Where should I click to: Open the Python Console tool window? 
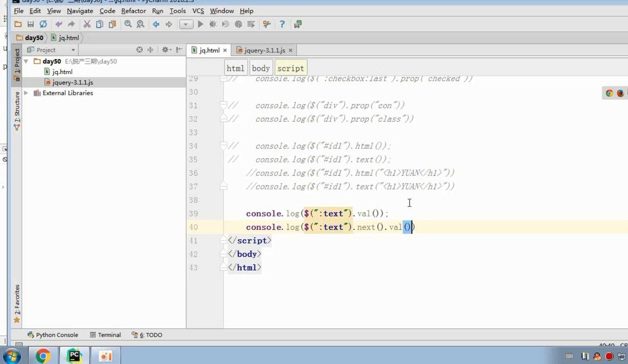click(x=52, y=335)
